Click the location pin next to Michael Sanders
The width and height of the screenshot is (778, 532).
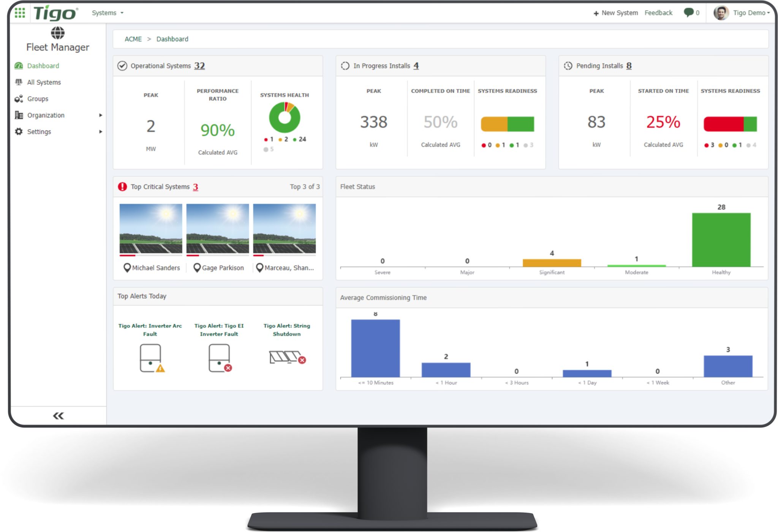pos(127,268)
